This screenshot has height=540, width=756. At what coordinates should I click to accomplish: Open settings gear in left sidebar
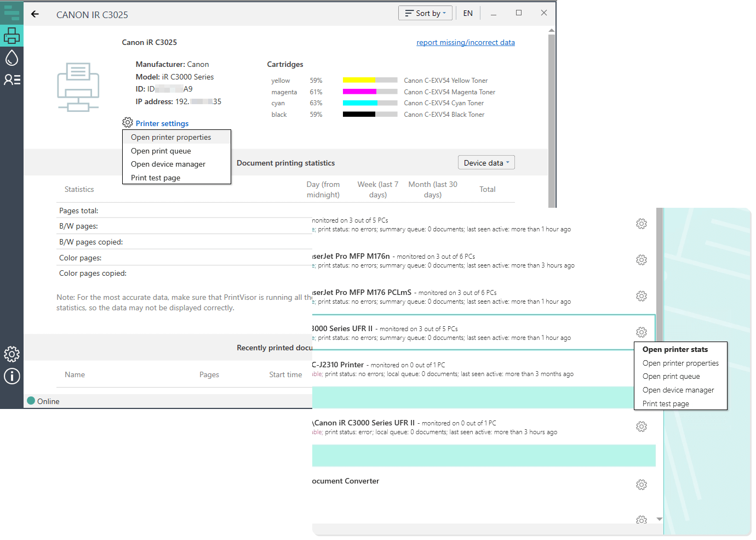click(x=12, y=354)
